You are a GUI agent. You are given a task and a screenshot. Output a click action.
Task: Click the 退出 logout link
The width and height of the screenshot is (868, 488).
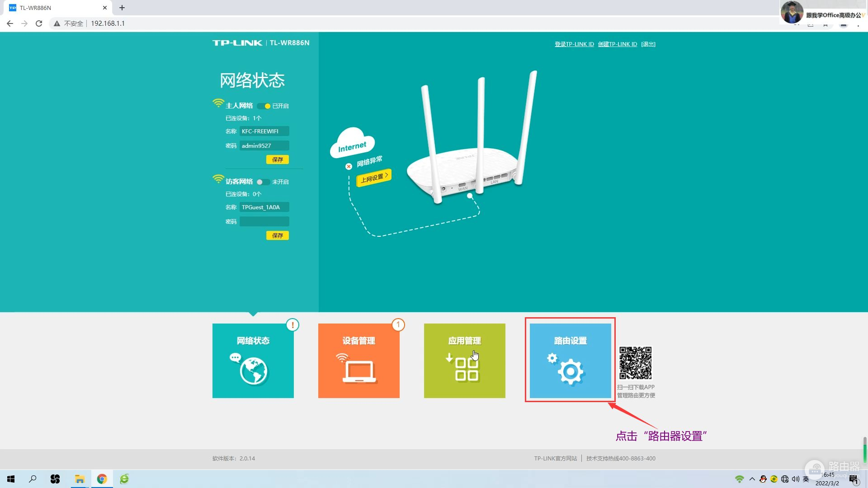tap(648, 44)
